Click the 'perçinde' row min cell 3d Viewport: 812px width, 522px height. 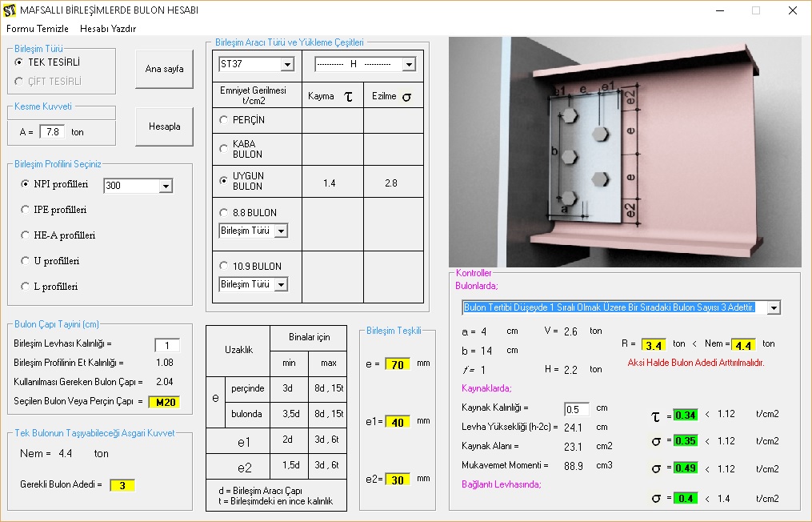288,388
